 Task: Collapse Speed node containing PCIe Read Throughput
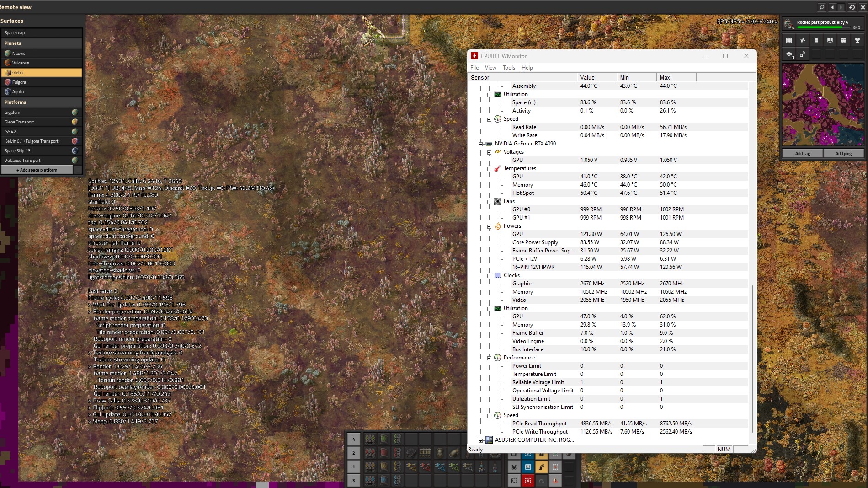click(x=489, y=416)
